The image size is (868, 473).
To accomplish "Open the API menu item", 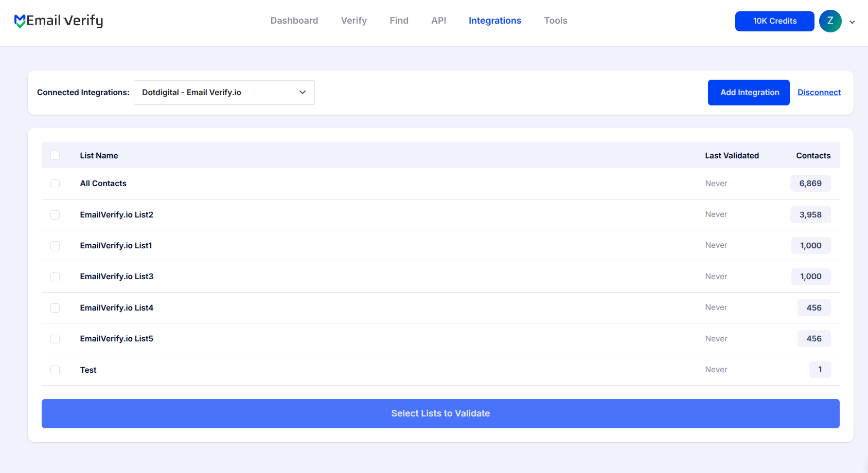I will [439, 21].
